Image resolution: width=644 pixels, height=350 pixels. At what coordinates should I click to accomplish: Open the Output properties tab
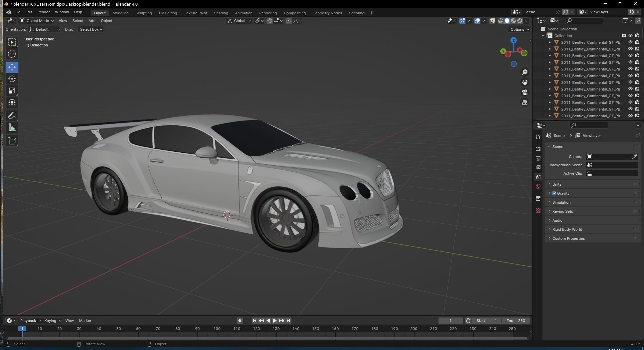point(538,158)
